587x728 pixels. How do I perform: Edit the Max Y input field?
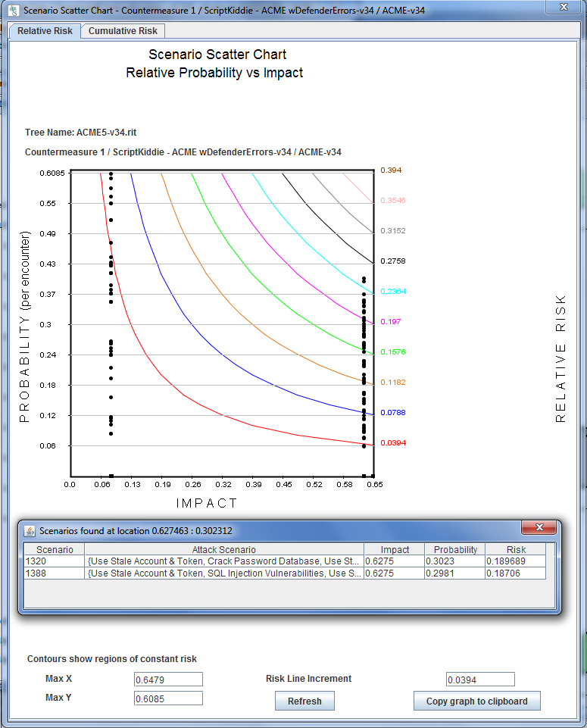click(x=168, y=698)
